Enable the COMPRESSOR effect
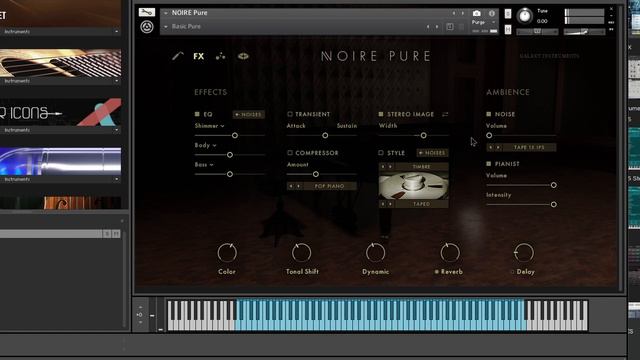The width and height of the screenshot is (640, 360). [x=290, y=153]
